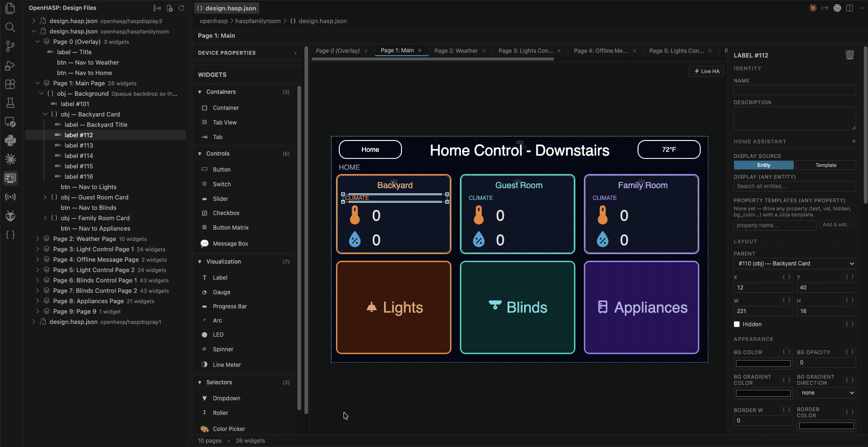Open the Testing flask icon

pos(10,103)
